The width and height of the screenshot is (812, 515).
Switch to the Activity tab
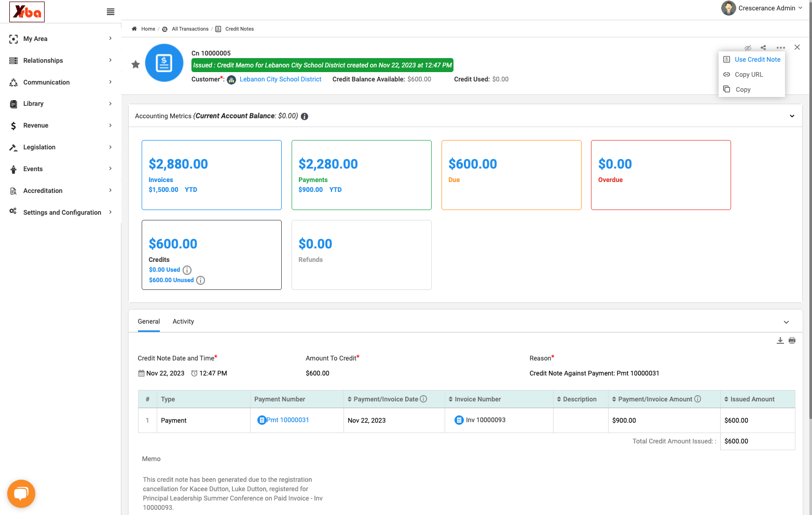pyautogui.click(x=183, y=322)
